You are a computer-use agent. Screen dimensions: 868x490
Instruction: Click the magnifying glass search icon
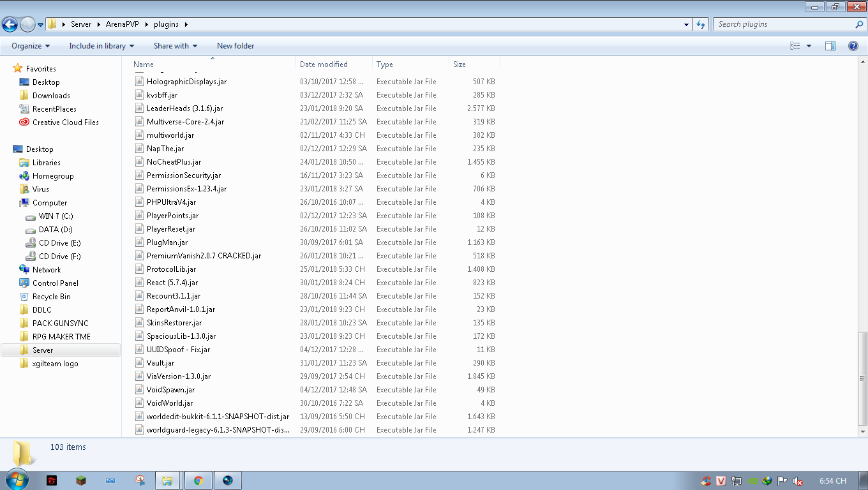[x=859, y=24]
